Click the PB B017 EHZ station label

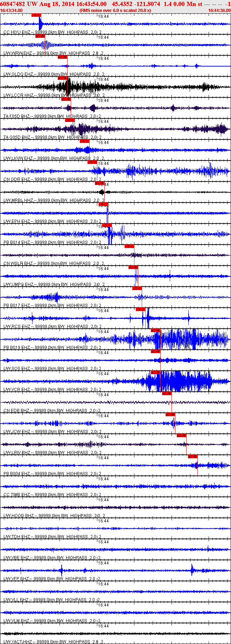(17, 306)
